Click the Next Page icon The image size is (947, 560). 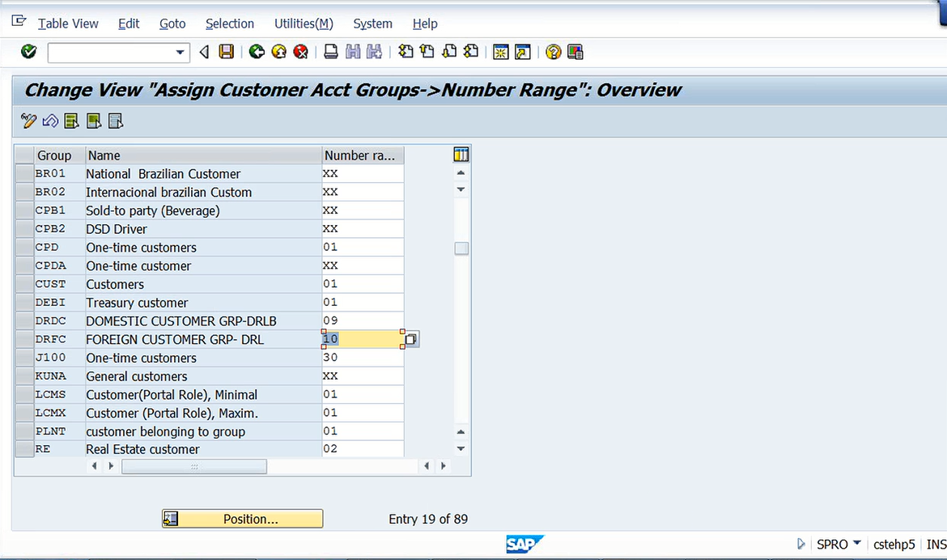coord(449,52)
